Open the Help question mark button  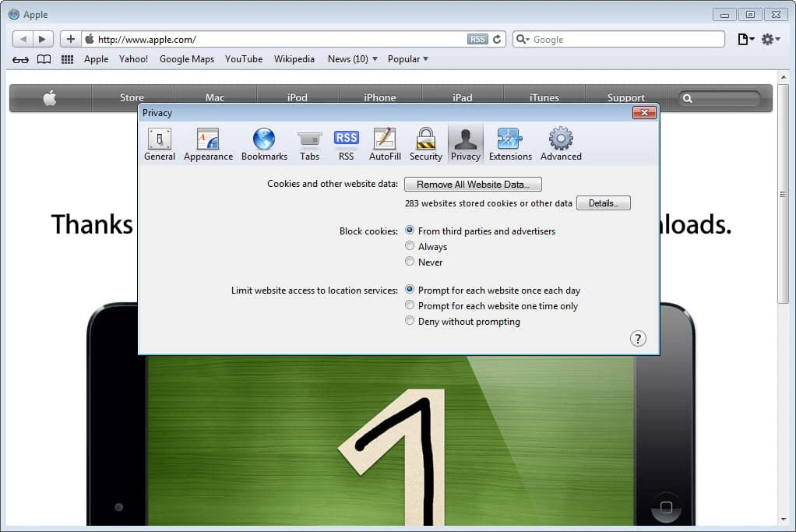pyautogui.click(x=638, y=338)
